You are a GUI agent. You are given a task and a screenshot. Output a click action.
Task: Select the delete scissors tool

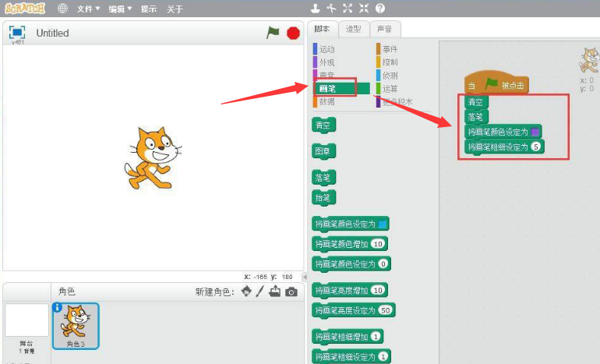(331, 8)
